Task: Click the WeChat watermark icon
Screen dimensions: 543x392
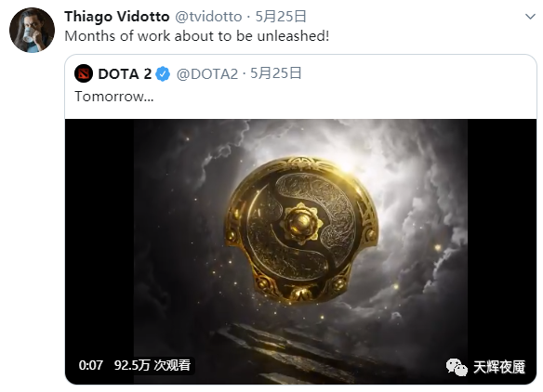Action: 457,367
